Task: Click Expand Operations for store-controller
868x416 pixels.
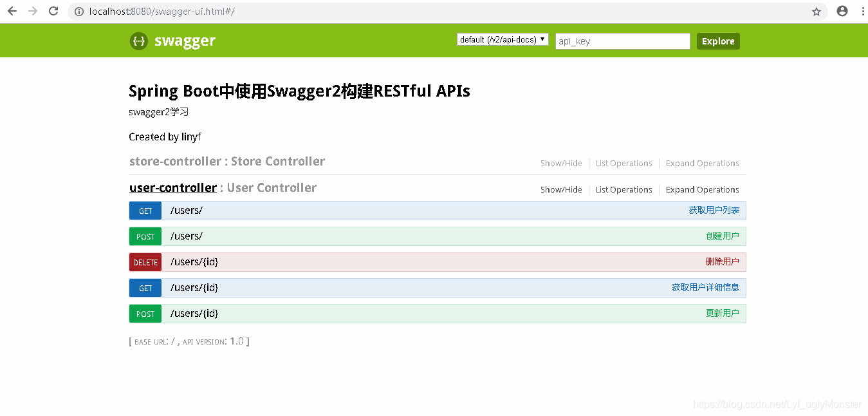Action: pos(703,164)
